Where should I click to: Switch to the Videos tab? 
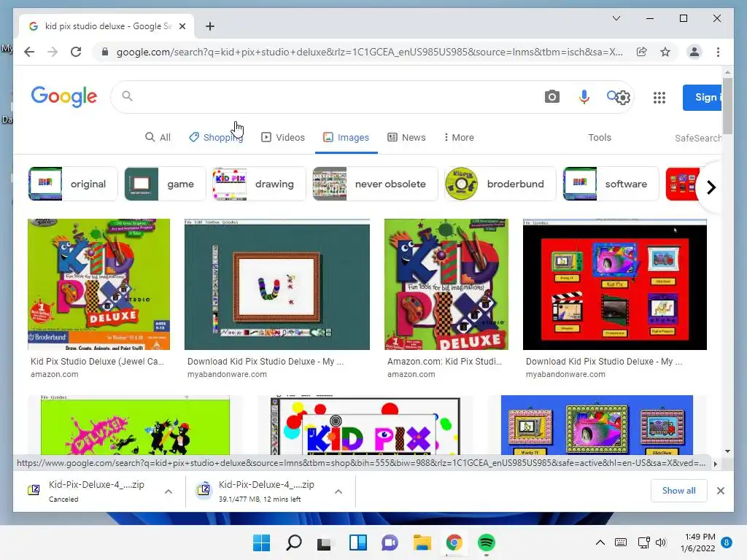click(x=283, y=137)
